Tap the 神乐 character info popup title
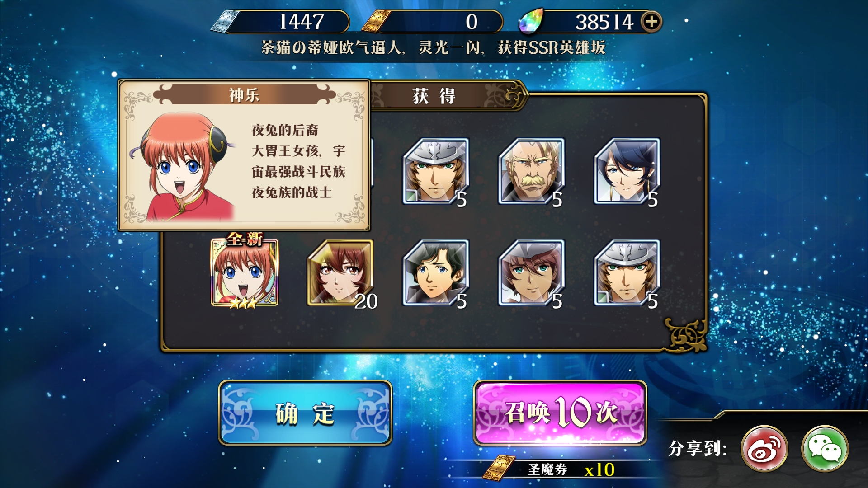Image resolution: width=868 pixels, height=488 pixels. (x=244, y=95)
